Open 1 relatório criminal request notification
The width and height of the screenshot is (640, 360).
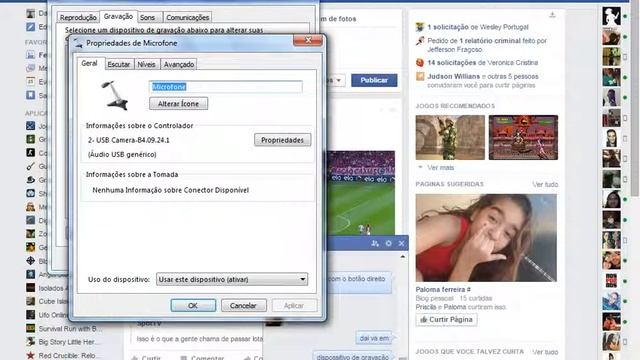click(x=487, y=45)
